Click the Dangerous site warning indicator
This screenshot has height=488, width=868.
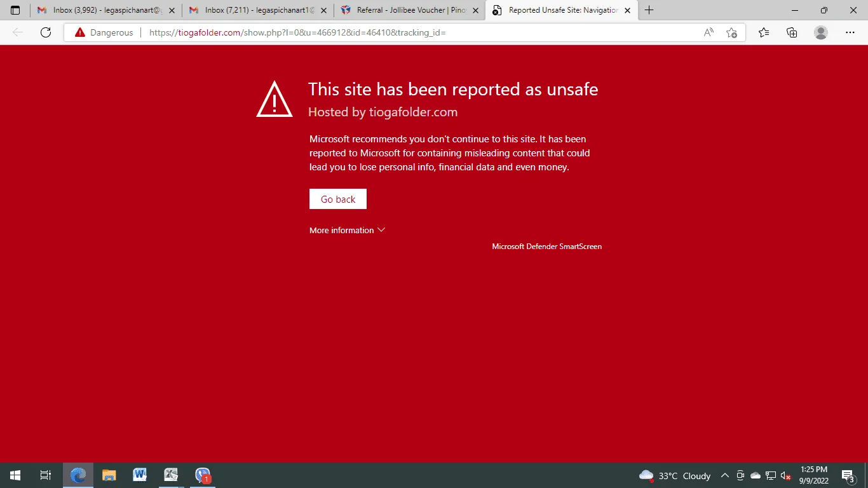point(104,32)
